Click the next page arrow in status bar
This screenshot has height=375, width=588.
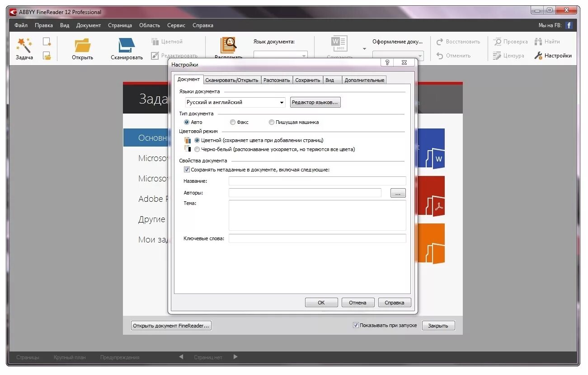235,357
